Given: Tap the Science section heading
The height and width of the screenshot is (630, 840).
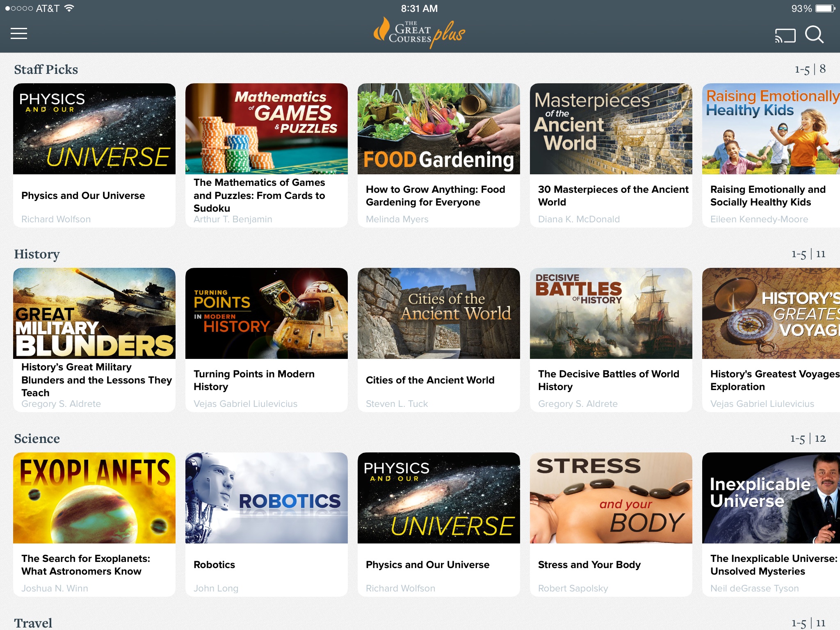Looking at the screenshot, I should [x=37, y=438].
